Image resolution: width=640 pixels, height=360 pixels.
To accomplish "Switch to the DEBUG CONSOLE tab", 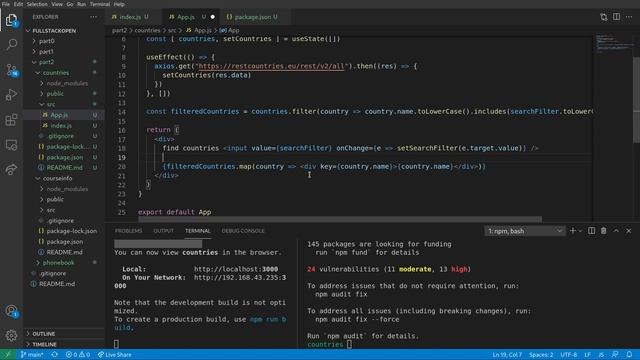I will (x=243, y=231).
